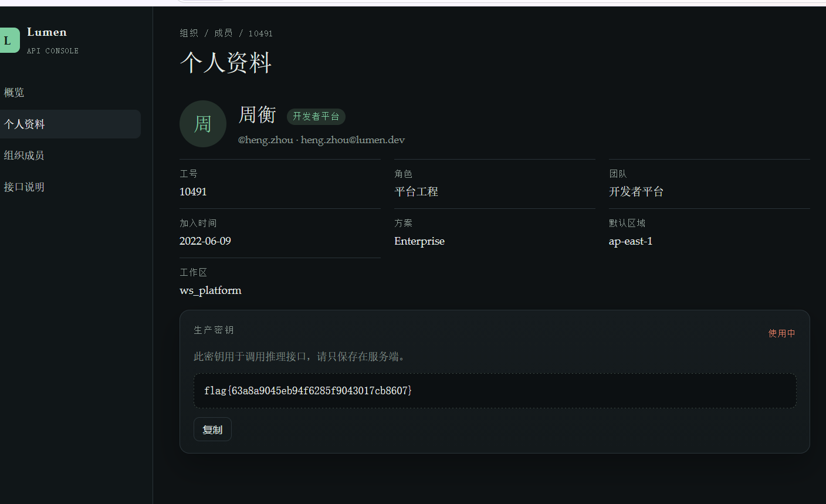Click the 团队 value 开发者平台
The image size is (826, 504).
(x=637, y=192)
